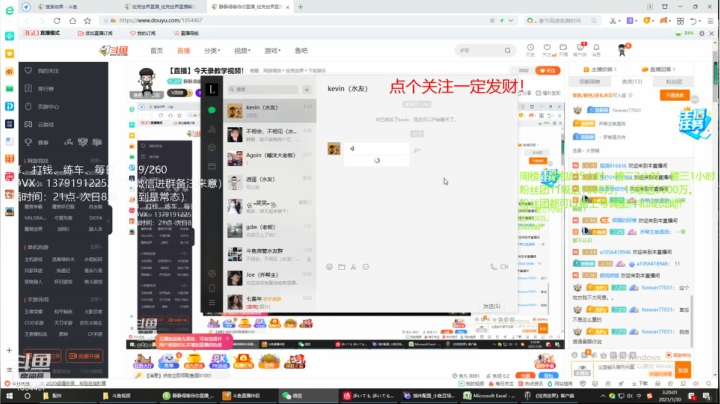Open WeChat favorites cube icon

(x=212, y=148)
